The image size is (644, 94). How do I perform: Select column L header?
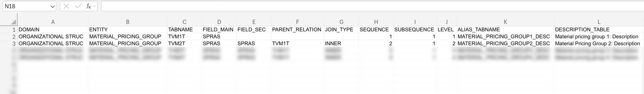(x=599, y=22)
